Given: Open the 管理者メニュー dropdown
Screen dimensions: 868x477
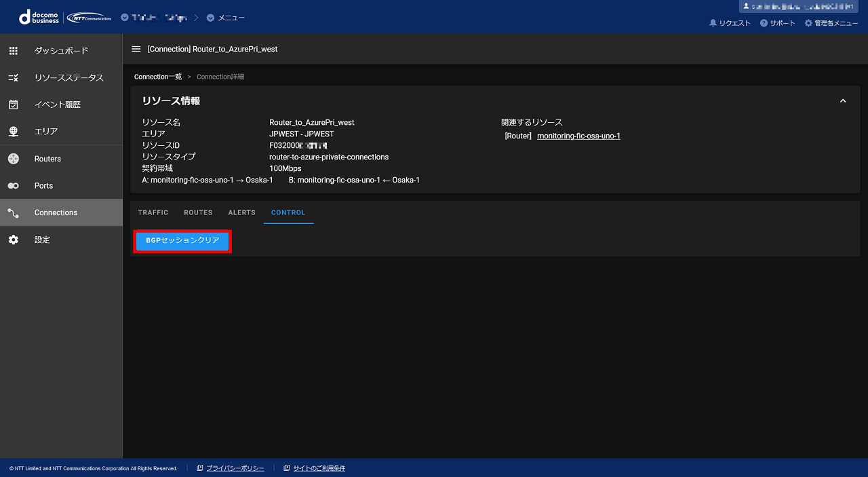Looking at the screenshot, I should tap(831, 23).
